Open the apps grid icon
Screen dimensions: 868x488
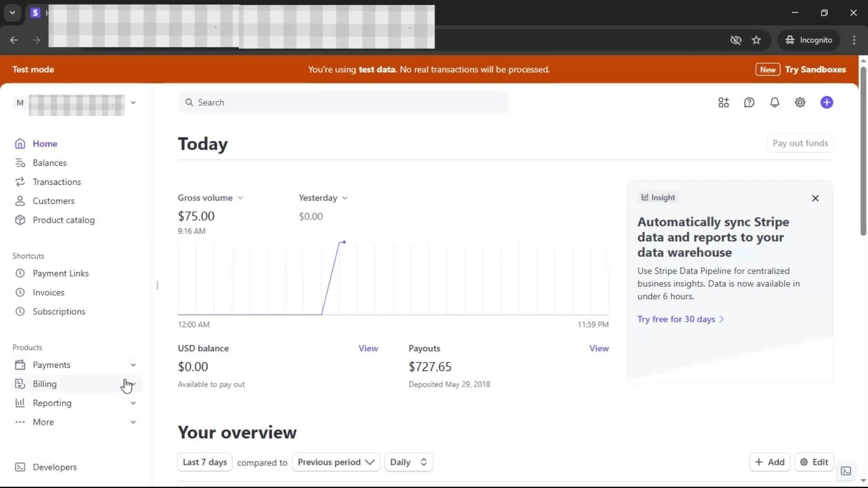(723, 103)
